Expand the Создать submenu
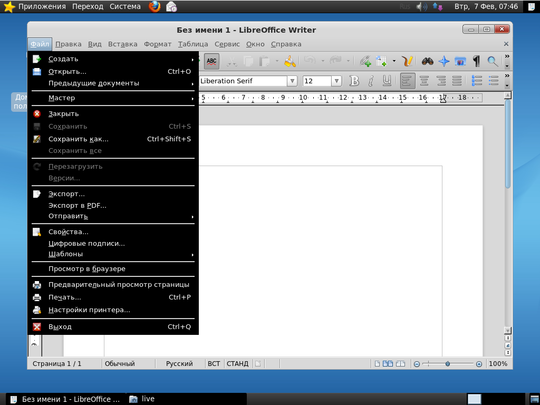540x405 pixels. point(113,59)
